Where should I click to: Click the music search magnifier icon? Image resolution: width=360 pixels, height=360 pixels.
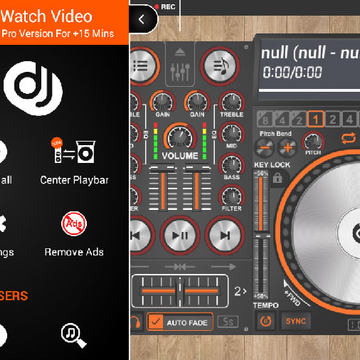(73, 336)
